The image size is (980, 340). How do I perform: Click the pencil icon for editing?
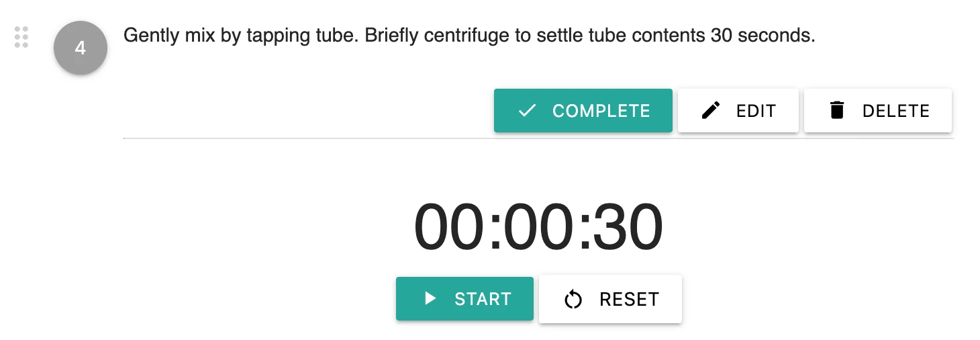click(x=711, y=110)
